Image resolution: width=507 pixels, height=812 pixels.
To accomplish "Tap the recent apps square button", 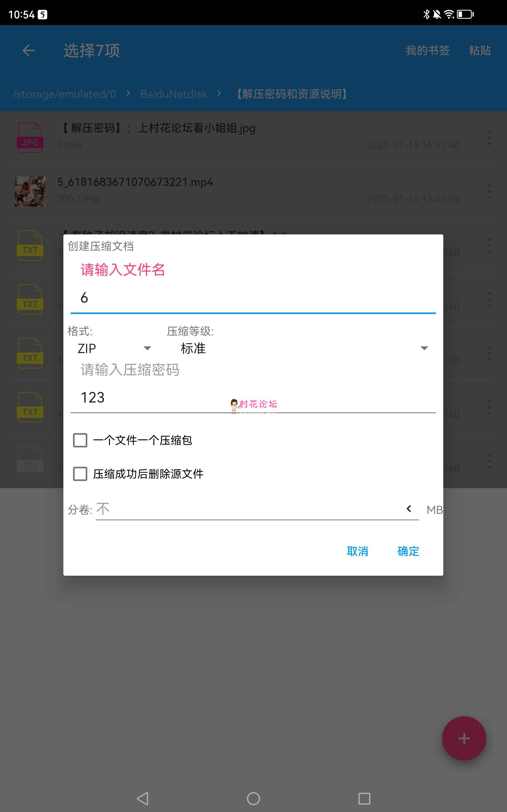I will click(364, 799).
